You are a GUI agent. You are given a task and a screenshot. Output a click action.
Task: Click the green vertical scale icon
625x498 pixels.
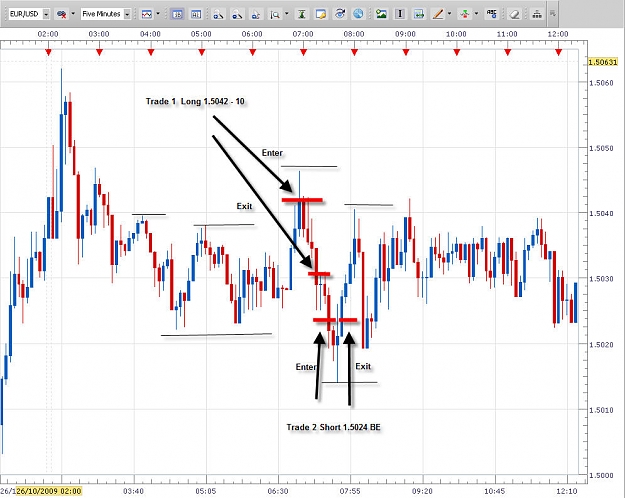302,14
